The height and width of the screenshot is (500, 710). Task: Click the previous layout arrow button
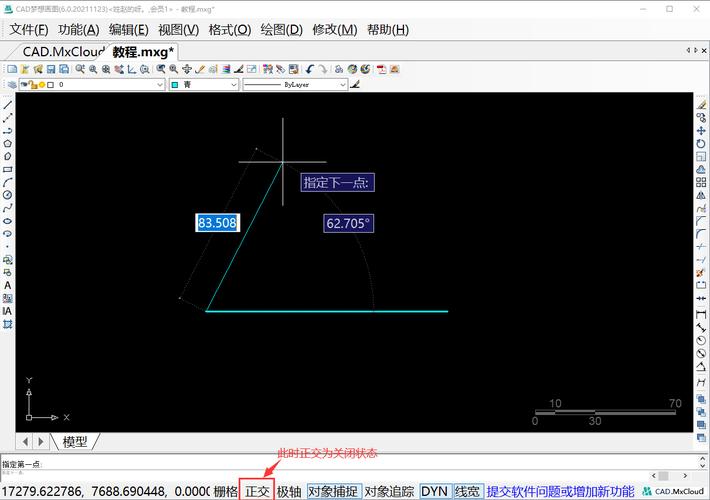[25, 442]
